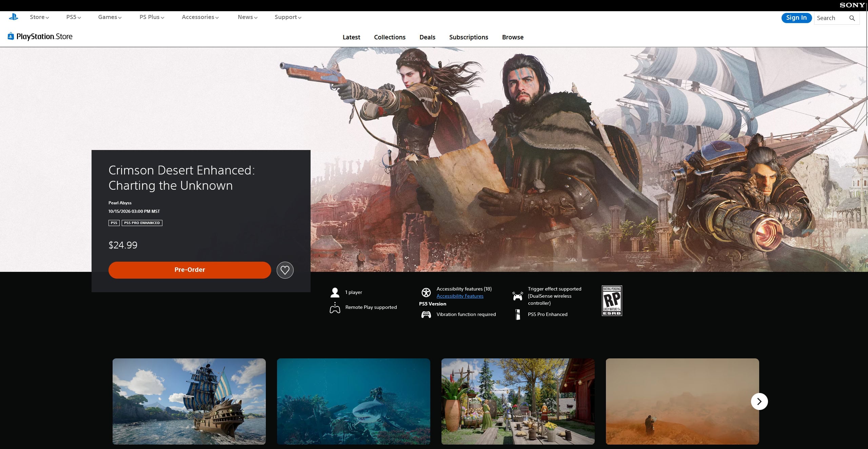Click the SONY logo

coord(852,5)
